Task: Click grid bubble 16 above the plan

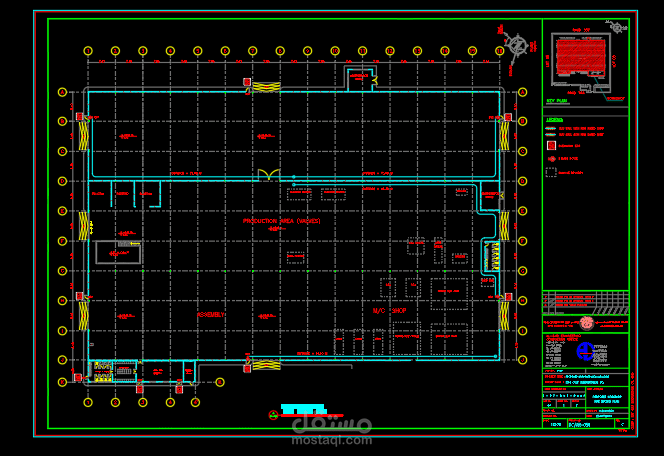Action: [x=500, y=51]
